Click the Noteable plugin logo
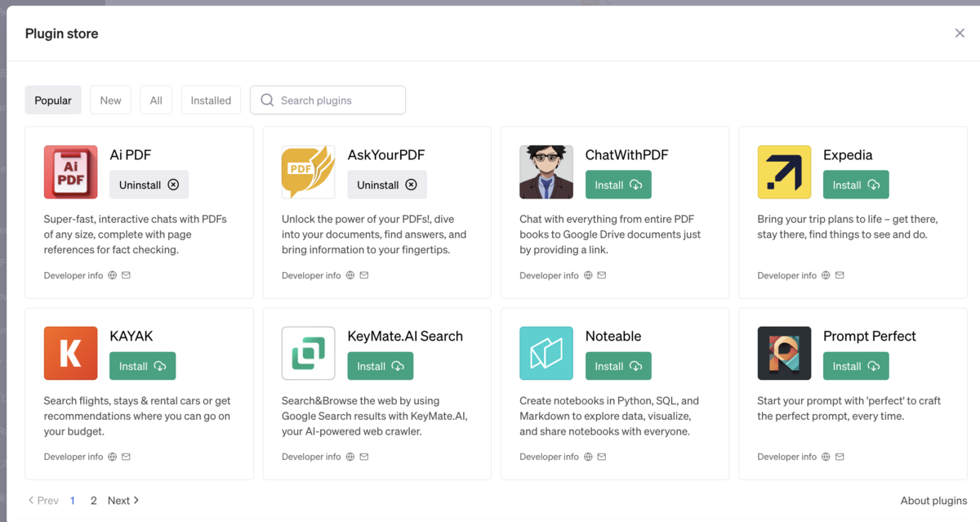980x522 pixels. pyautogui.click(x=546, y=354)
